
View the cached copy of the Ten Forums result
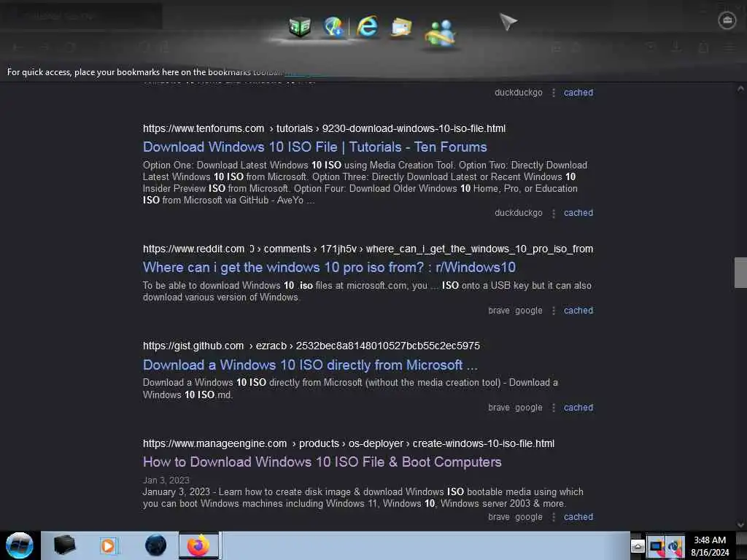tap(578, 213)
